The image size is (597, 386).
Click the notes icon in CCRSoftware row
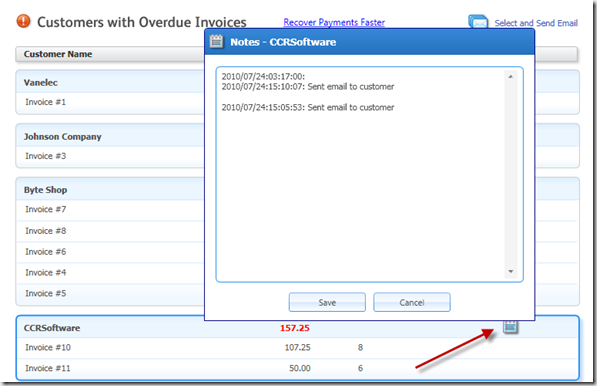pos(511,327)
